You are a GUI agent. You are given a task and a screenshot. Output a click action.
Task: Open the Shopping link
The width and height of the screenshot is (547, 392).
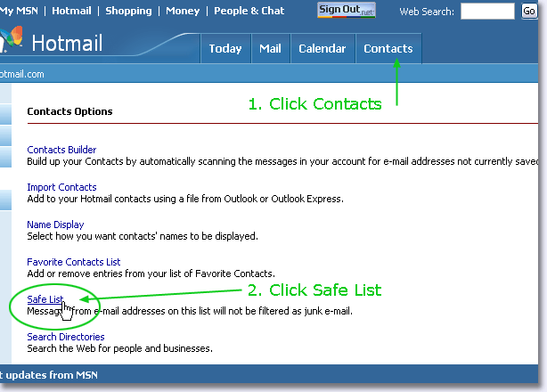click(x=128, y=11)
